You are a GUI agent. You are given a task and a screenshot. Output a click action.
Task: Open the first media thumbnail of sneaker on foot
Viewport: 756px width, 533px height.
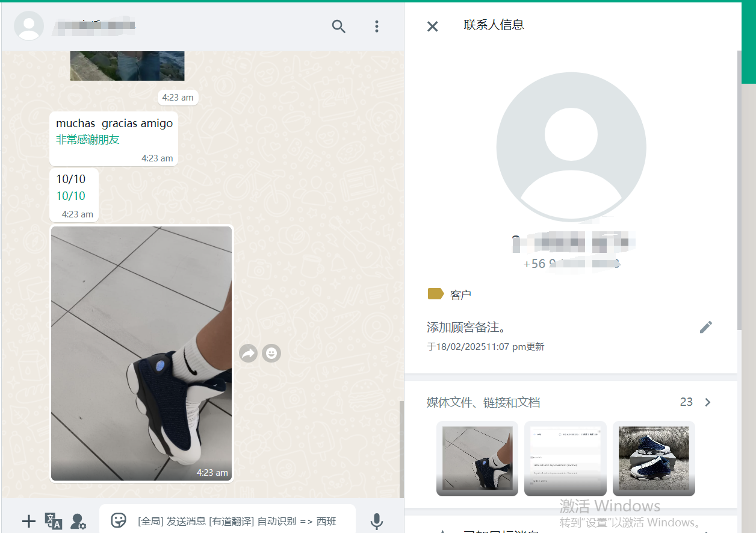pyautogui.click(x=477, y=458)
